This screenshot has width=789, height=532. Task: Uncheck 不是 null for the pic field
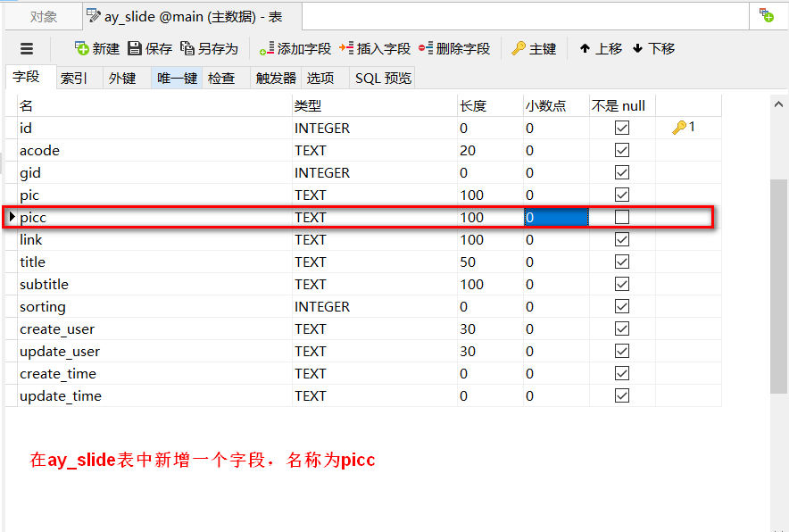(x=621, y=195)
